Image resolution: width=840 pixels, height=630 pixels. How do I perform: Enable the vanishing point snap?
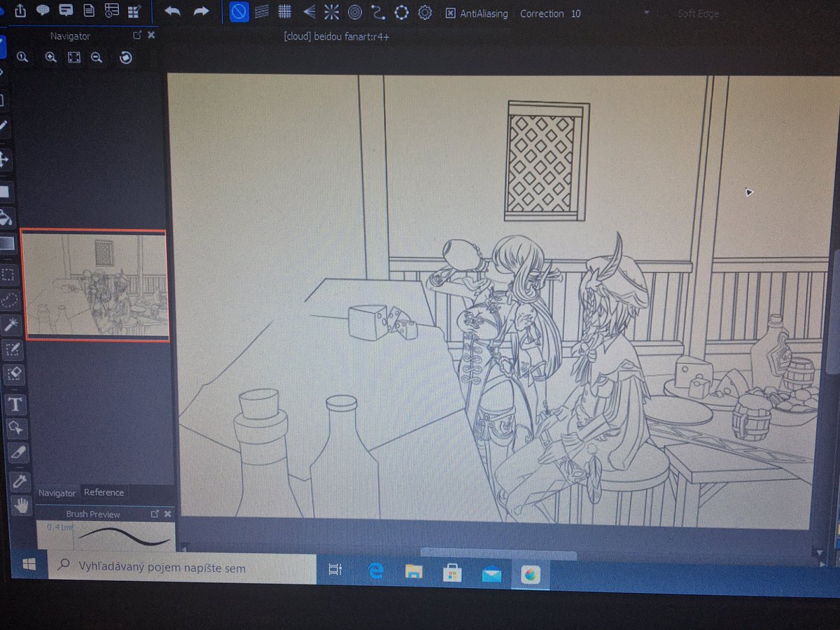pos(308,12)
